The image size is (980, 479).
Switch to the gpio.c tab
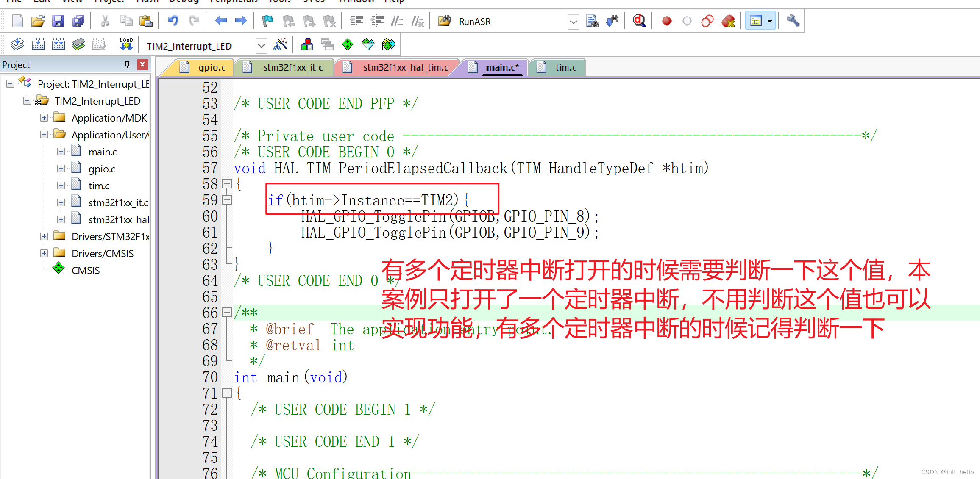click(211, 67)
